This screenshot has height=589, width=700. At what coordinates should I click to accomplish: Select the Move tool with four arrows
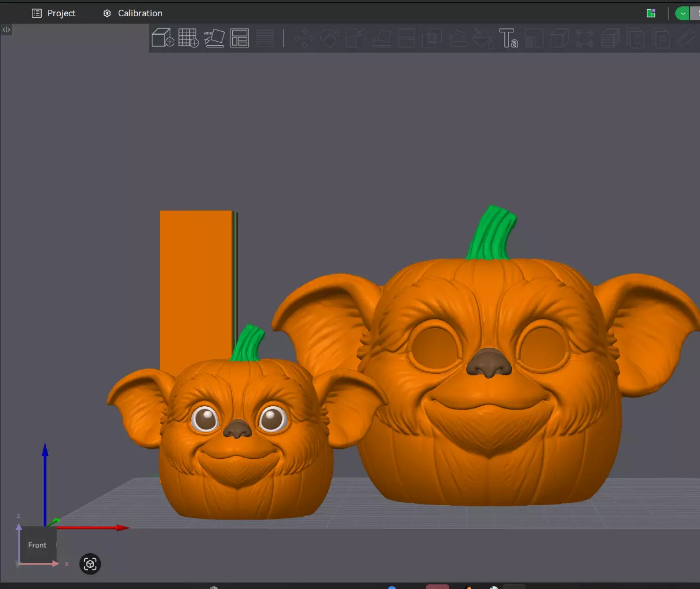click(x=305, y=39)
